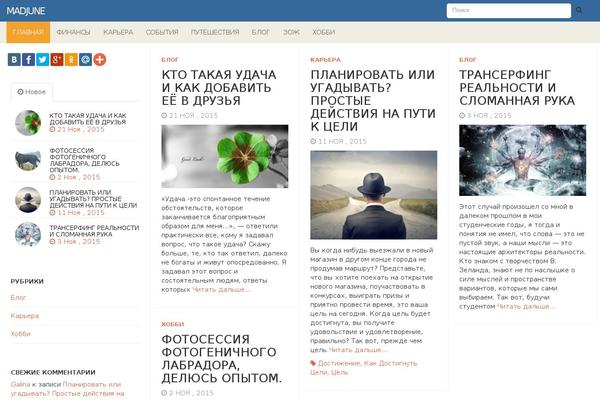600x400 pixels.
Task: Open the Блог rubric link
Action: point(18,297)
